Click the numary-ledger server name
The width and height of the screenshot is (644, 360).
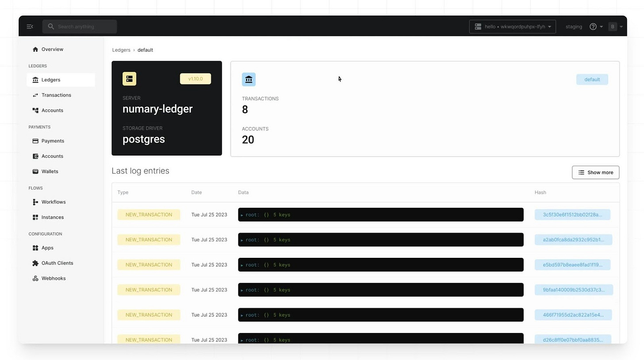[x=157, y=109]
